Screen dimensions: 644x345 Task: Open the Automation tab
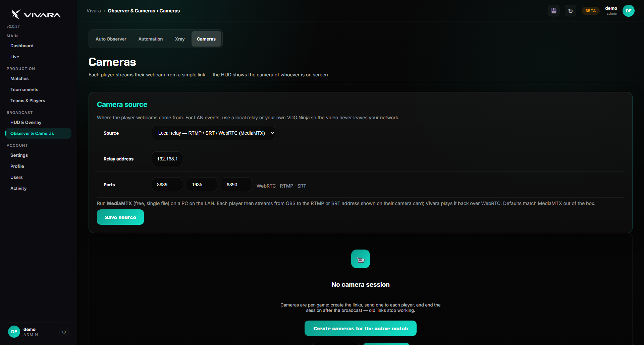point(151,39)
